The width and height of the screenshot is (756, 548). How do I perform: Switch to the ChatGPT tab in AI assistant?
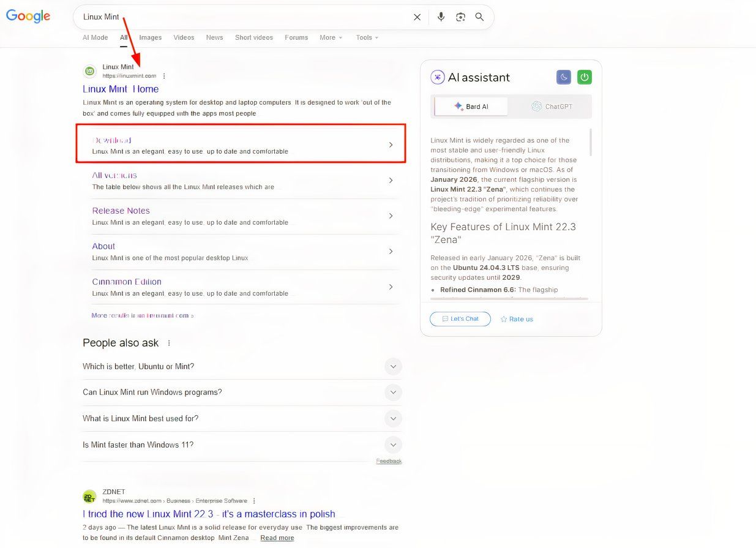pyautogui.click(x=552, y=106)
